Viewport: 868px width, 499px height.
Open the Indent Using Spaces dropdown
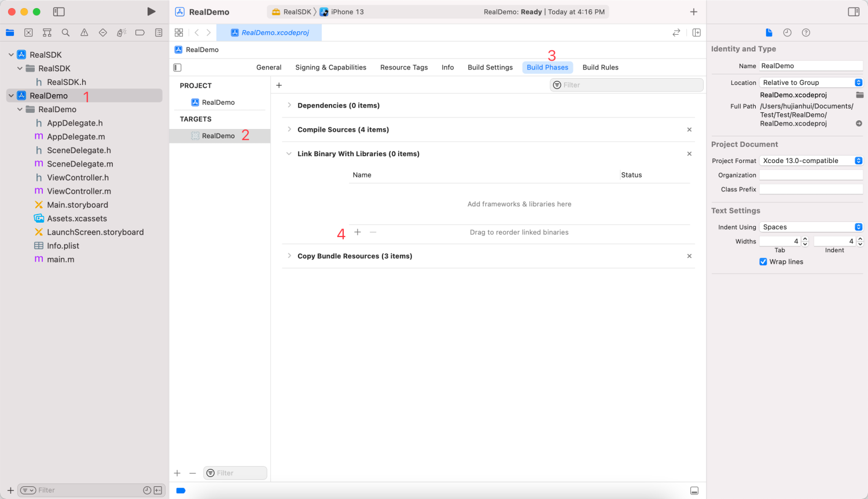[811, 227]
